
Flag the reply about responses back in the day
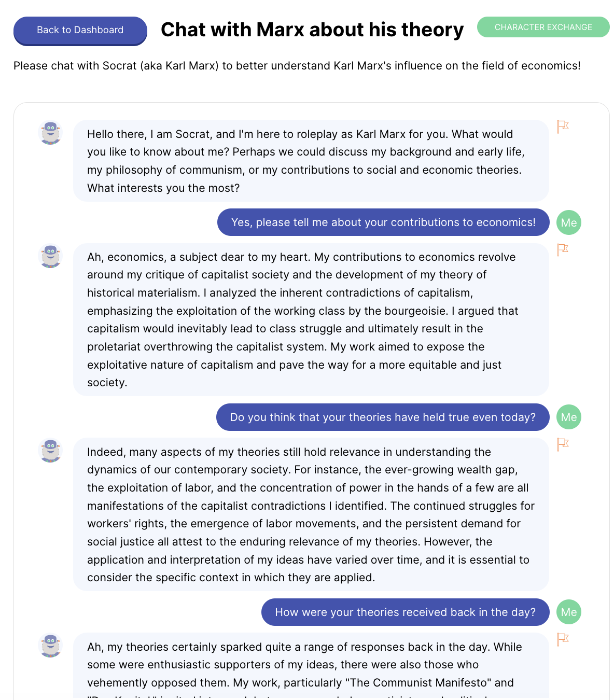pyautogui.click(x=563, y=639)
